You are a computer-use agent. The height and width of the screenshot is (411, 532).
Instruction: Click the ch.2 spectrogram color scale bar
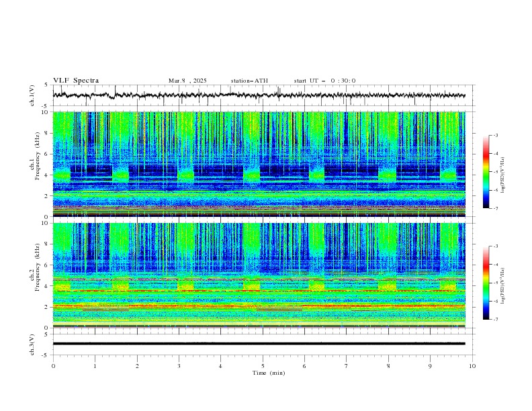coord(486,283)
